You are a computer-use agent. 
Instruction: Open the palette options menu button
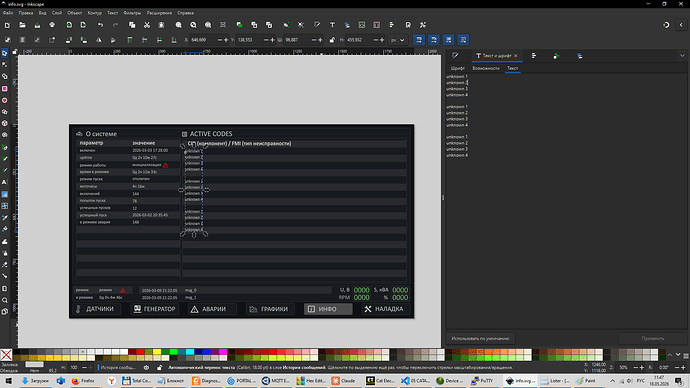pos(686,355)
